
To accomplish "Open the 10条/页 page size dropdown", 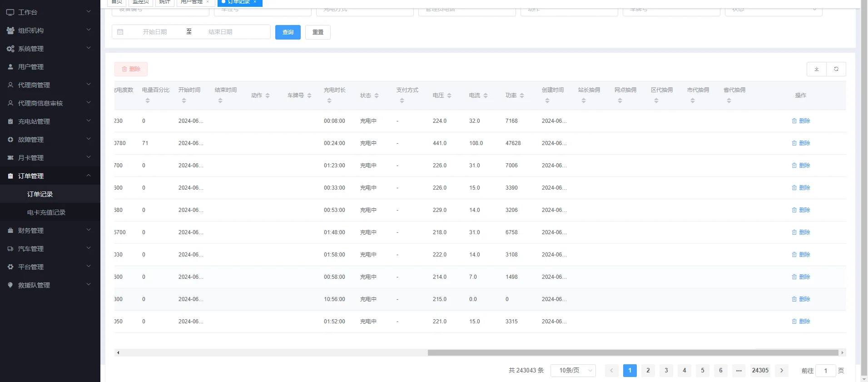I will click(x=573, y=371).
